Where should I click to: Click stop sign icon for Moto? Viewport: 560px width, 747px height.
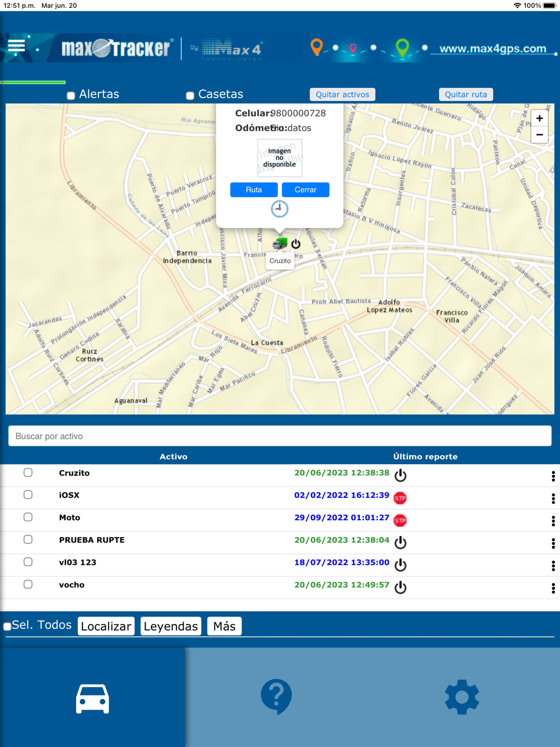400,520
